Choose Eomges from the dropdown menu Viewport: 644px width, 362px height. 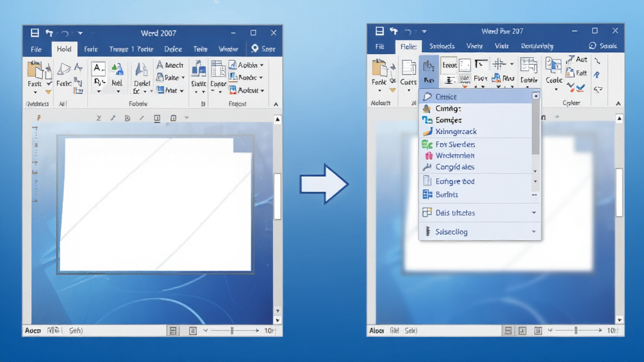coord(477,120)
